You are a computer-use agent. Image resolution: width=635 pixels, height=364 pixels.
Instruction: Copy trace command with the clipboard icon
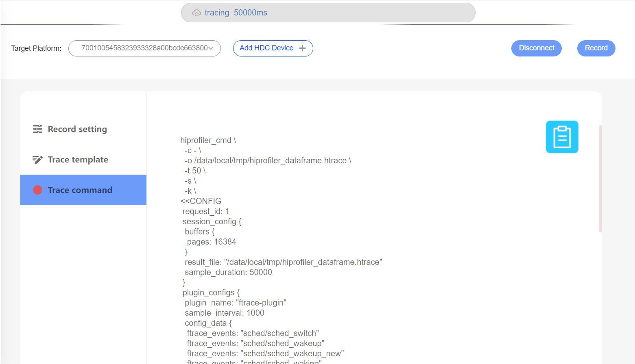click(562, 137)
